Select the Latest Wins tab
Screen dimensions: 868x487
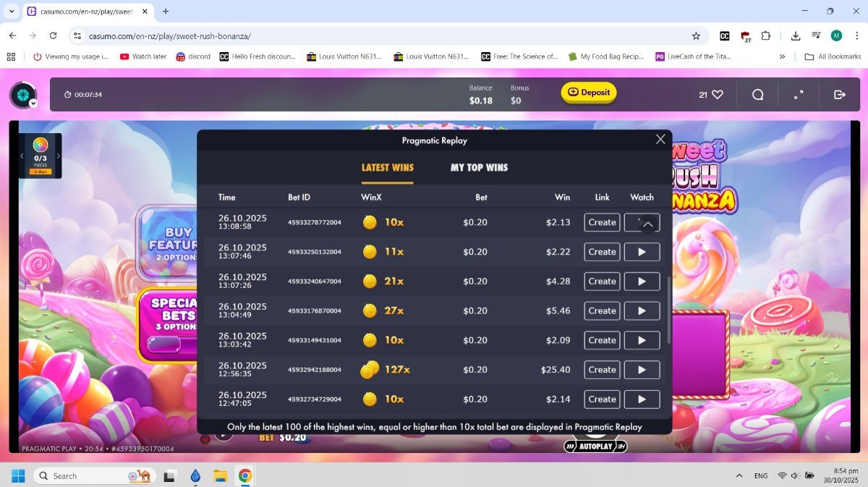387,168
